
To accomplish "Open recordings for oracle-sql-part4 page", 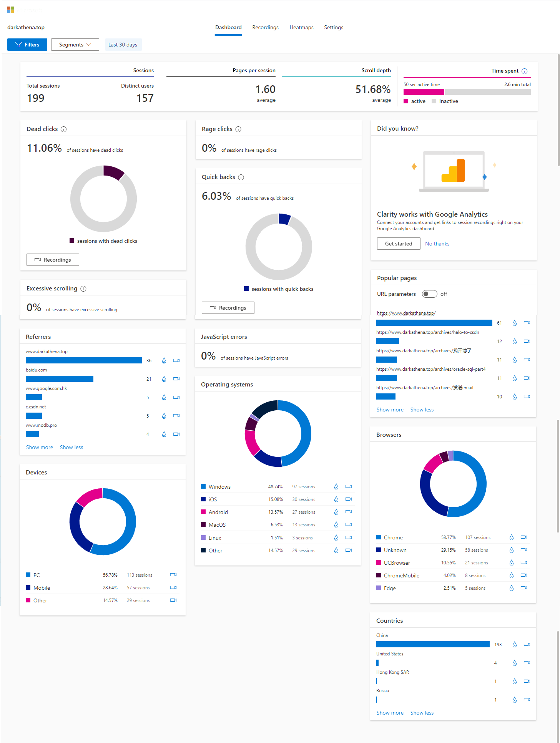I will 527,378.
